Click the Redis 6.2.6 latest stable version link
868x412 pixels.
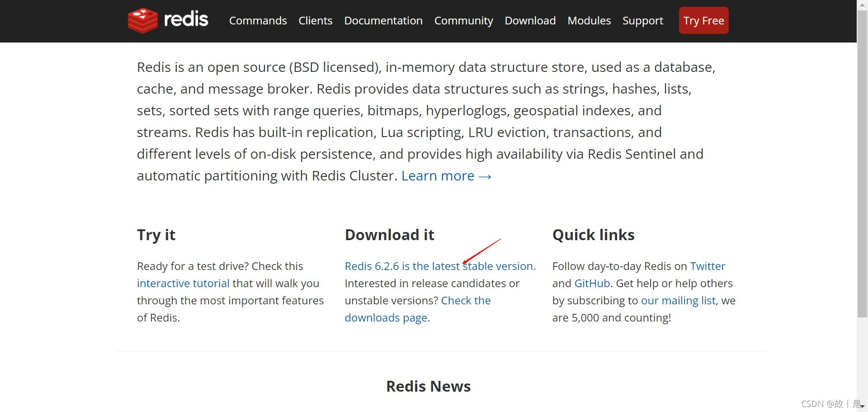point(439,266)
